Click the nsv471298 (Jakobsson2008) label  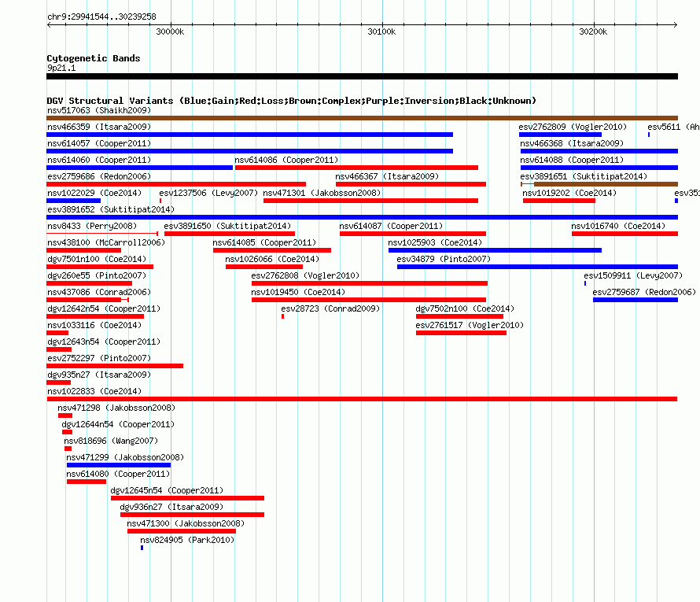116,408
